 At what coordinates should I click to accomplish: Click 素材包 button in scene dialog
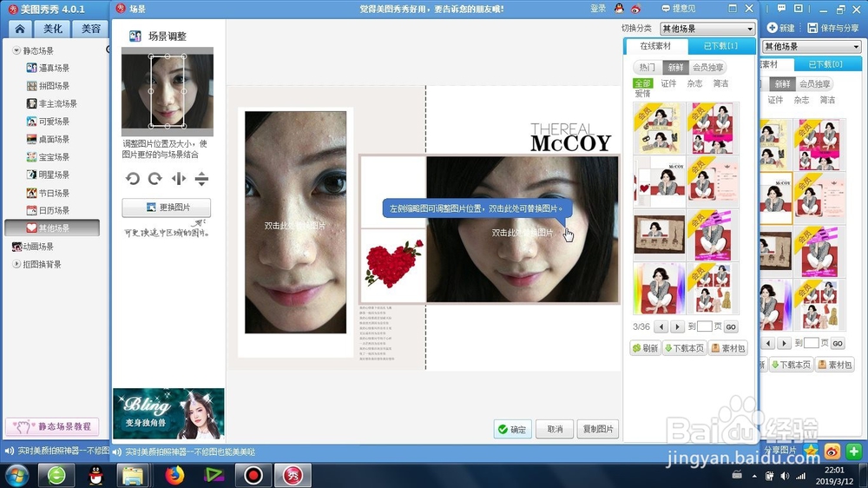click(x=728, y=348)
